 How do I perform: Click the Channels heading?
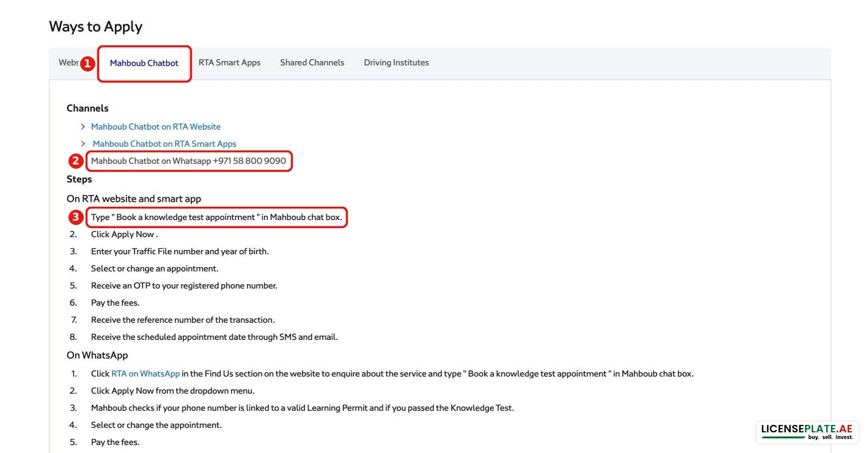pyautogui.click(x=87, y=108)
